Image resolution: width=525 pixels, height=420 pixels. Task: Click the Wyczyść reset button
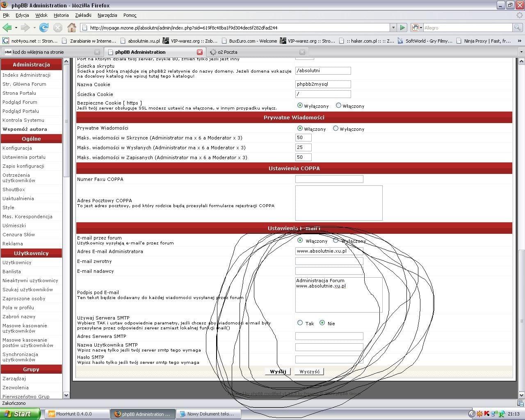(x=309, y=371)
